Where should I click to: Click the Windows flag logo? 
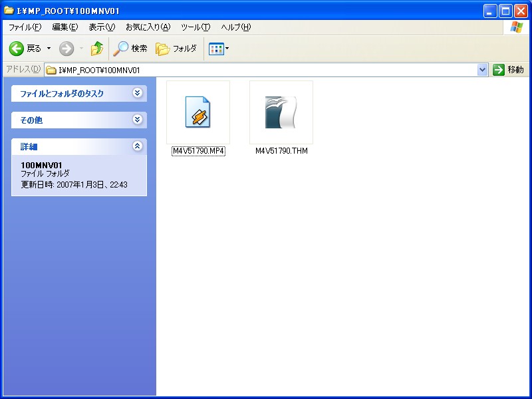click(516, 27)
